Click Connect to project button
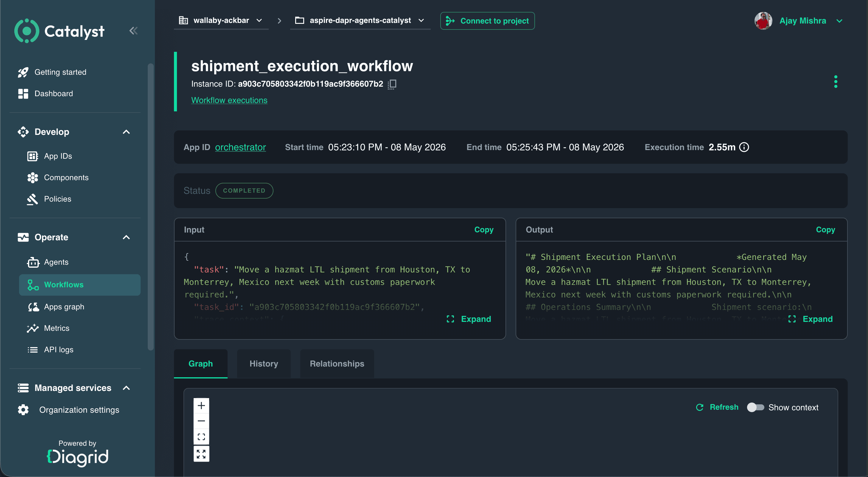The height and width of the screenshot is (477, 868). pyautogui.click(x=487, y=21)
